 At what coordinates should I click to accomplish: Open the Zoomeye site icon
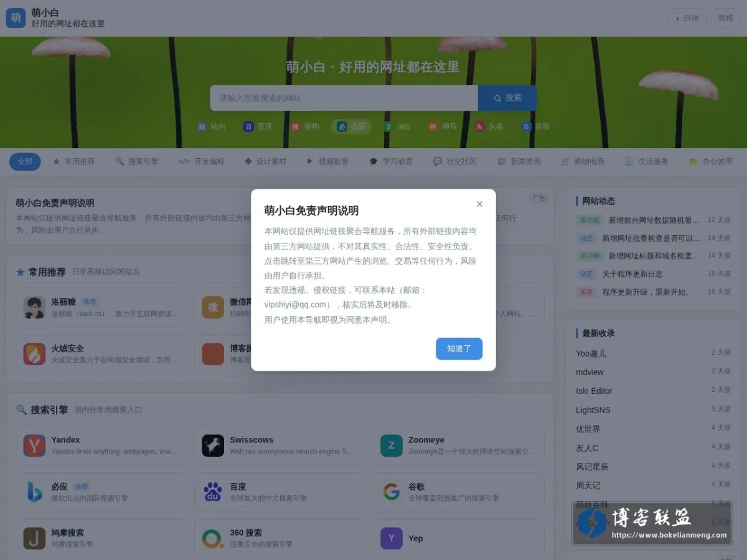[392, 446]
